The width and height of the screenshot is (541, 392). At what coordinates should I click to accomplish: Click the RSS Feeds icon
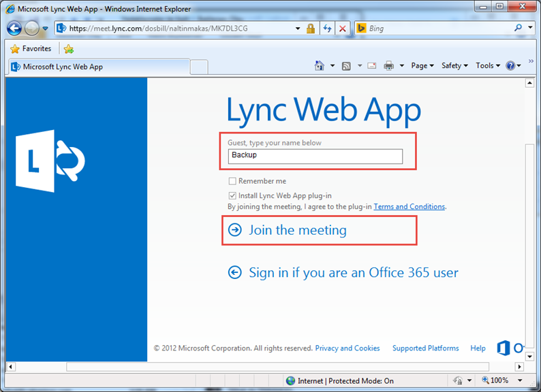[x=346, y=66]
